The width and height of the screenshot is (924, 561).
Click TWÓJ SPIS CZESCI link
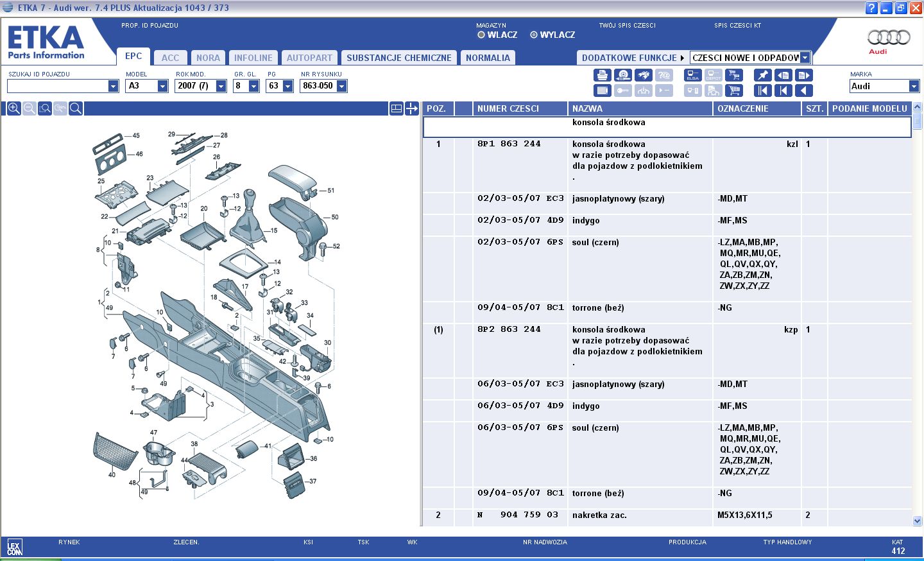click(628, 26)
